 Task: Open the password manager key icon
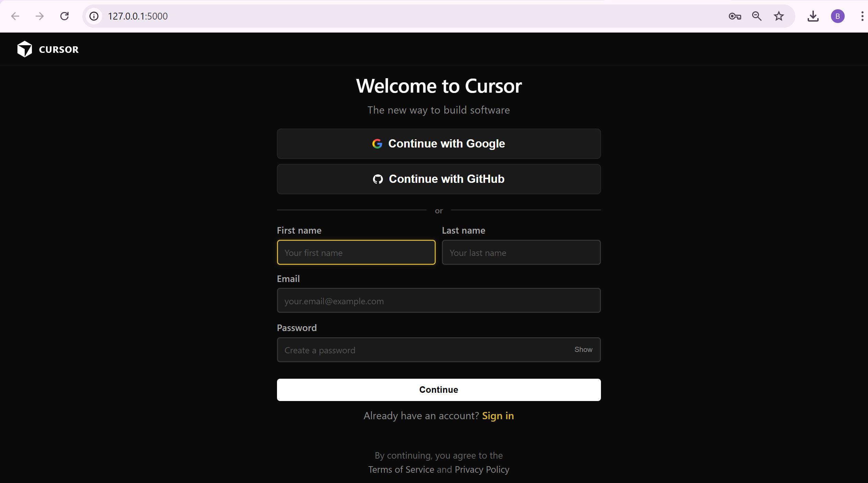734,16
